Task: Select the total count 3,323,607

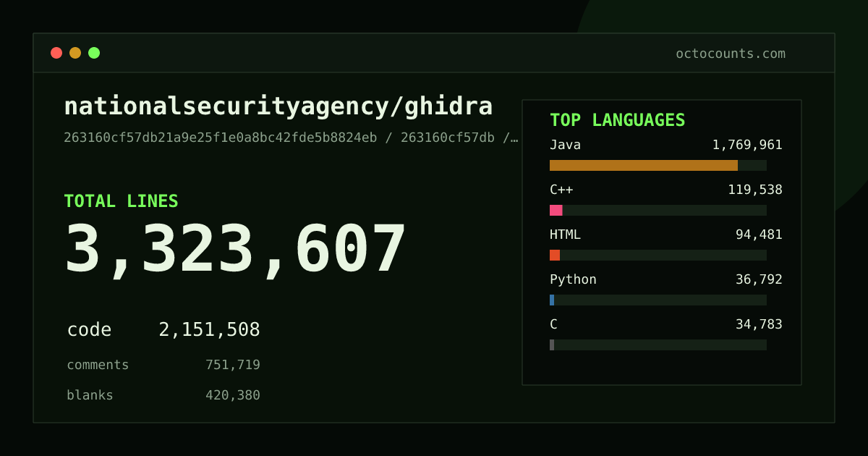Action: (236, 250)
